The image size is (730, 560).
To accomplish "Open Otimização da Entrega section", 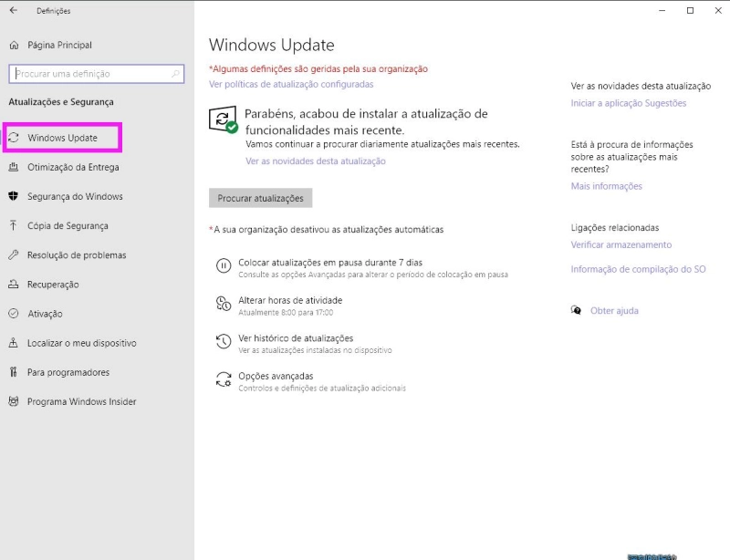I will pos(73,168).
